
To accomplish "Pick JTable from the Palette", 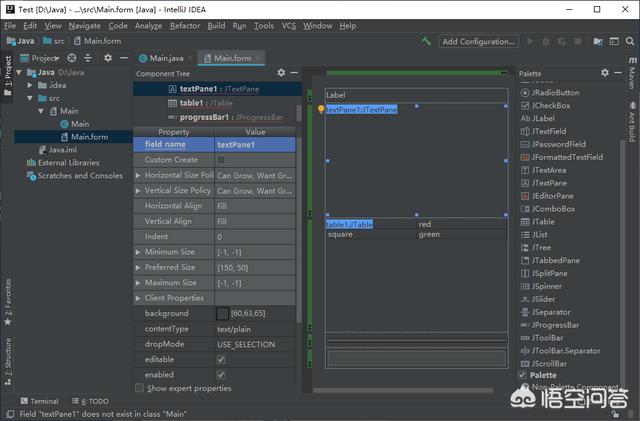I will (x=538, y=222).
